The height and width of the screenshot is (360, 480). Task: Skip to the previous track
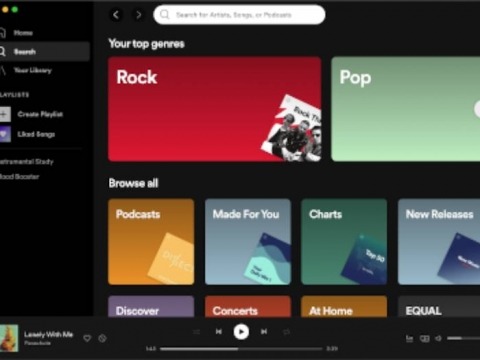pos(219,332)
